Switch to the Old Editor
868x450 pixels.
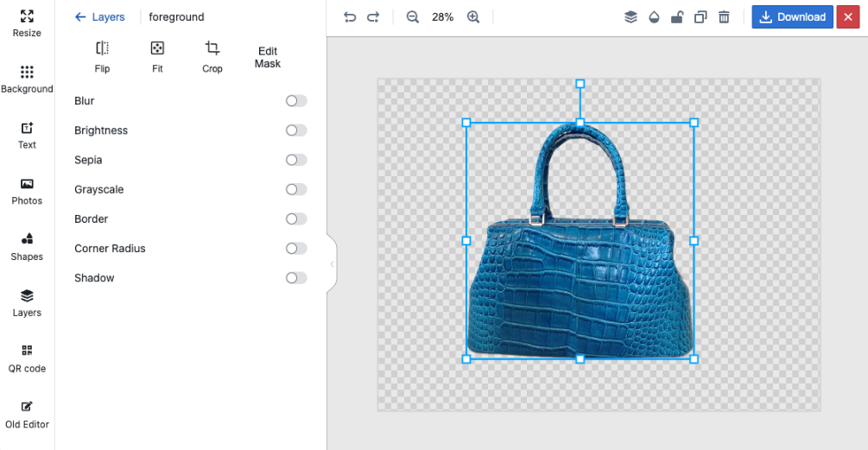(27, 415)
